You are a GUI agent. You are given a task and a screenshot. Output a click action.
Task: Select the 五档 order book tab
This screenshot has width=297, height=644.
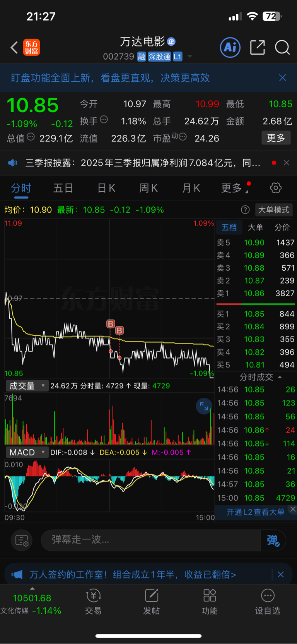pyautogui.click(x=229, y=227)
